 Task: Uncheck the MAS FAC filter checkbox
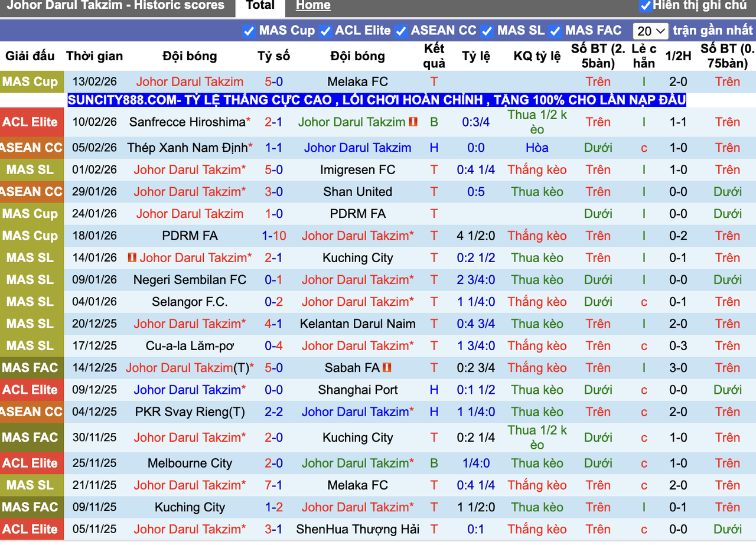555,31
